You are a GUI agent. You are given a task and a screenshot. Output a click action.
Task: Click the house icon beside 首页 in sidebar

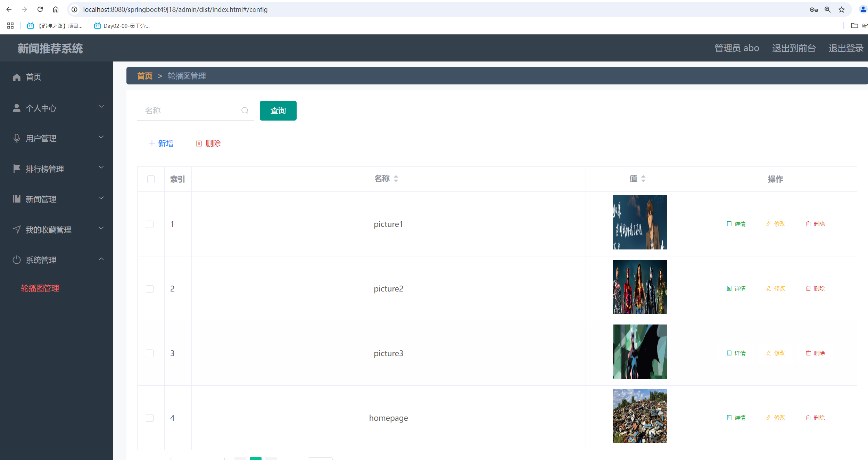[17, 77]
